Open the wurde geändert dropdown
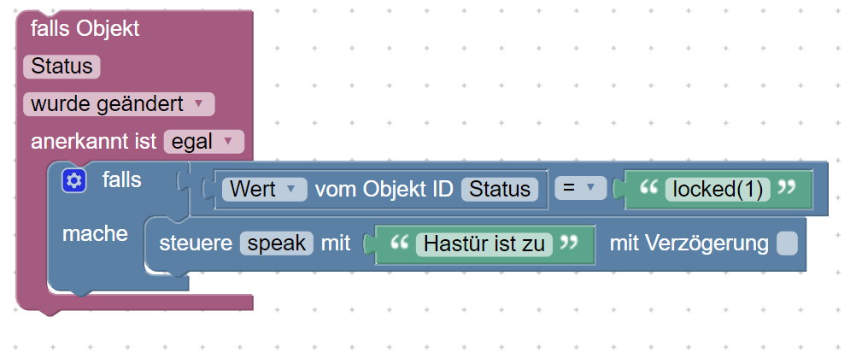Viewport: 868px width, 358px height. tap(119, 104)
